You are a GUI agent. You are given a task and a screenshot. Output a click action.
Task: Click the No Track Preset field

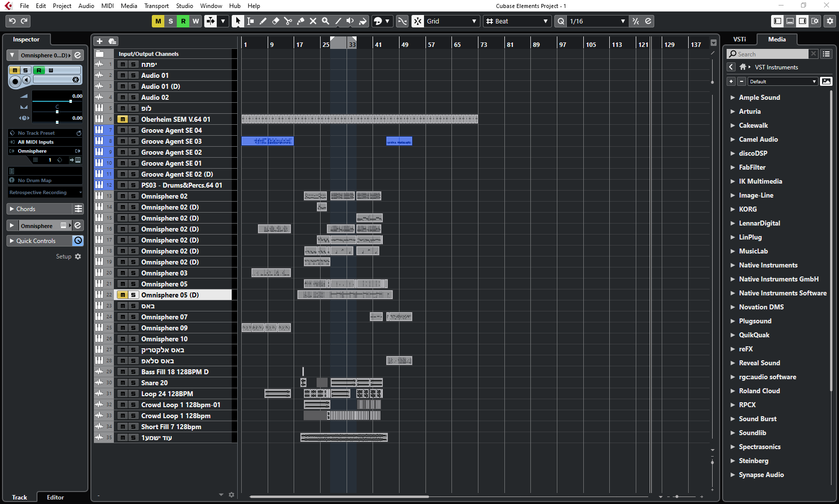pyautogui.click(x=45, y=133)
